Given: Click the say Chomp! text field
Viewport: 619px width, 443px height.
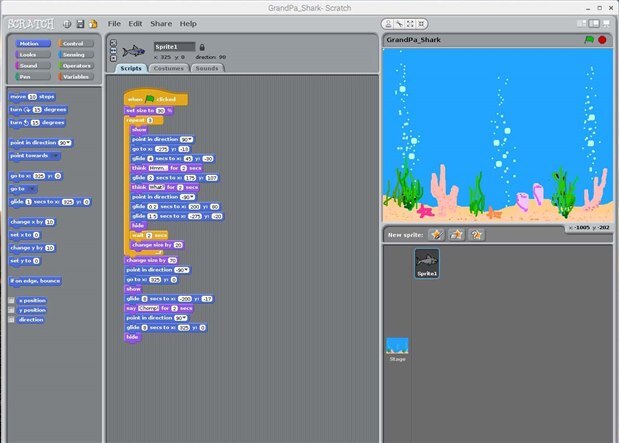Looking at the screenshot, I should click(148, 308).
